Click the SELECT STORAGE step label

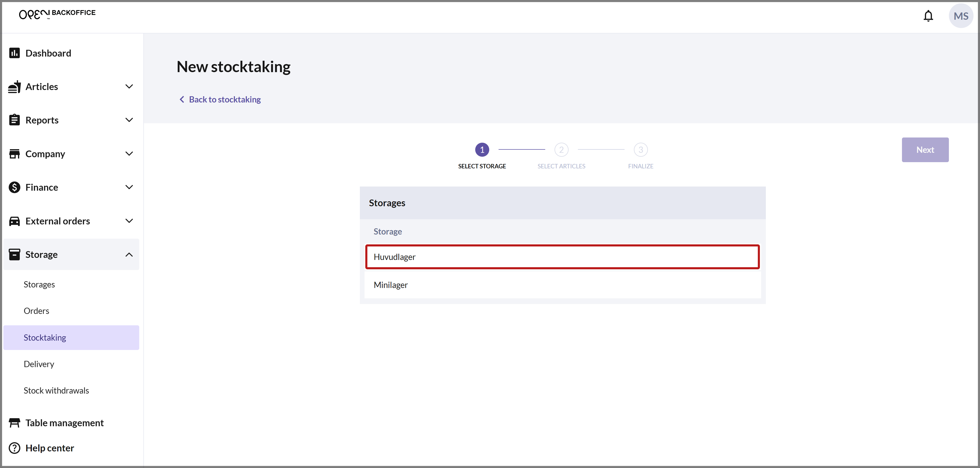click(x=482, y=166)
